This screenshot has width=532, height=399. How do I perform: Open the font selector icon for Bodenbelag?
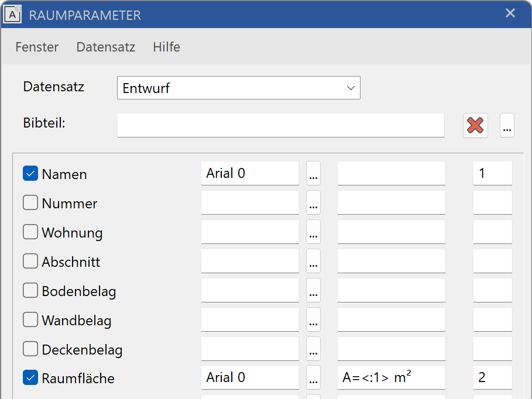313,290
